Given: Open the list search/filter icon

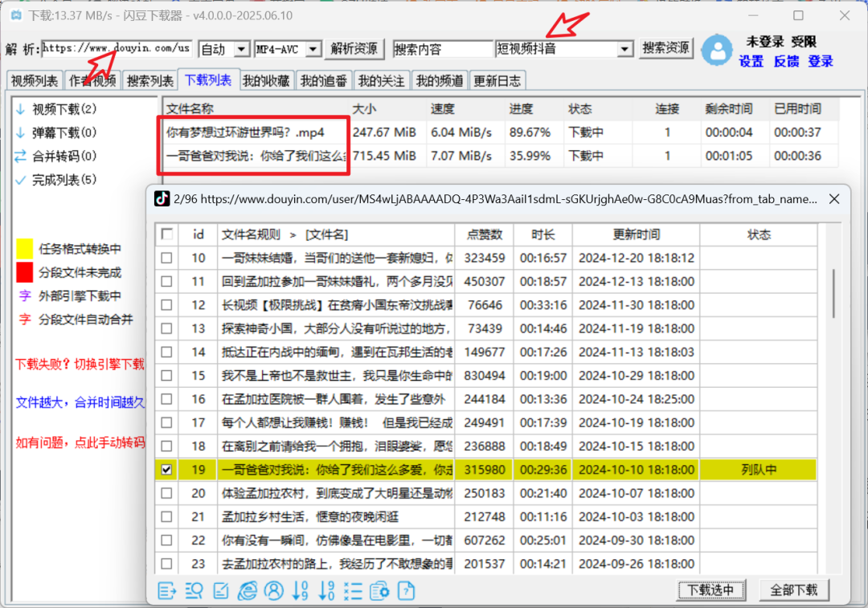Looking at the screenshot, I should click(192, 590).
